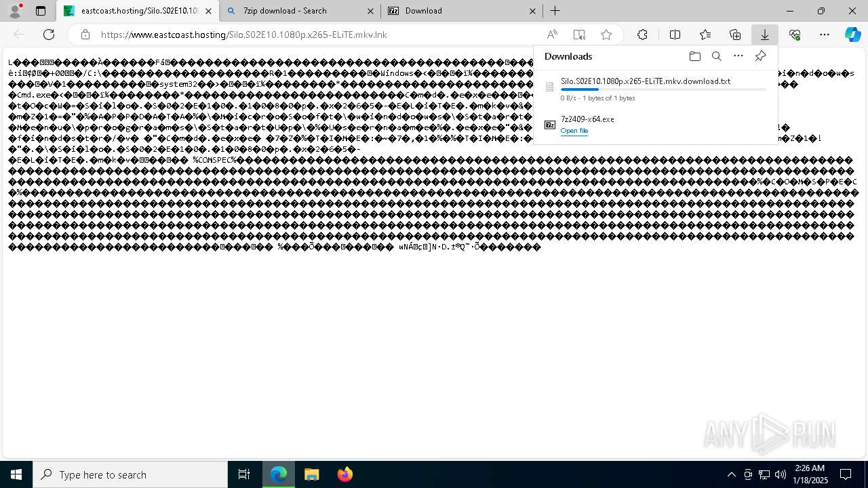Open Extensions puzzle icon
Viewport: 868px width, 488px height.
pos(642,35)
